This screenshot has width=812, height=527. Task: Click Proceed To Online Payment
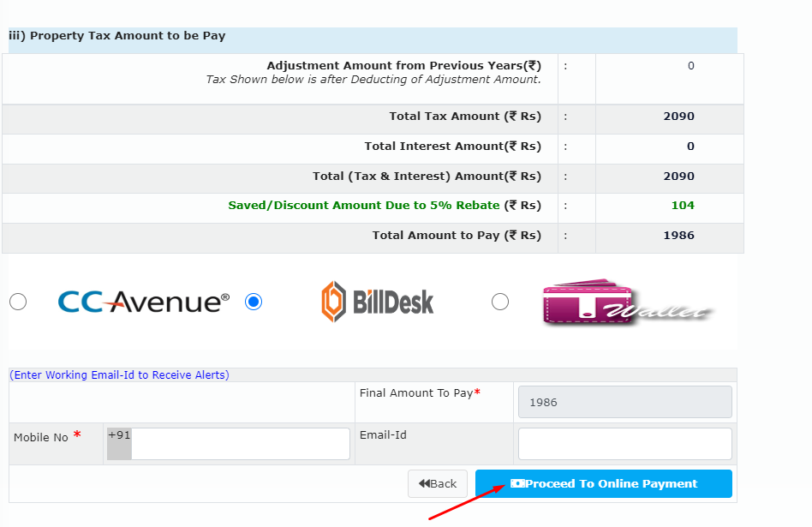coord(604,483)
